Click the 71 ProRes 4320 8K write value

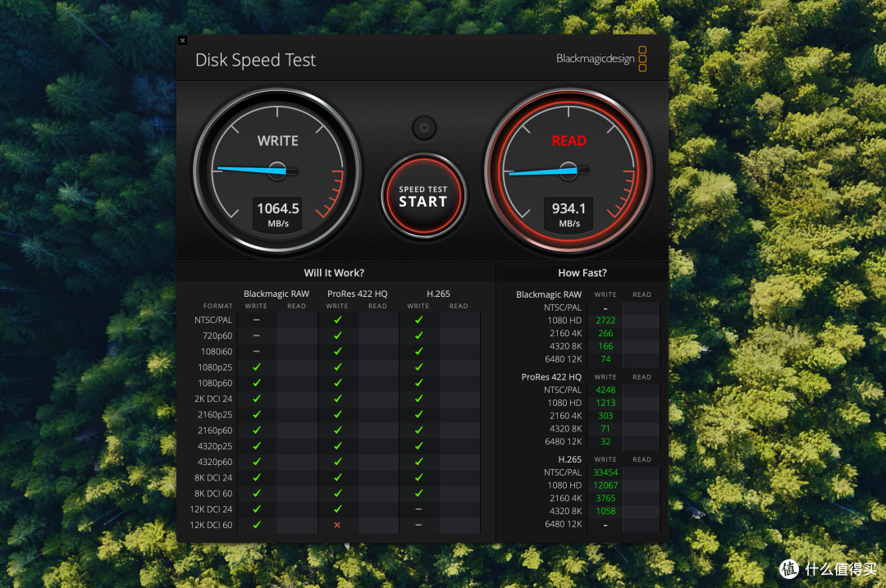tap(605, 429)
